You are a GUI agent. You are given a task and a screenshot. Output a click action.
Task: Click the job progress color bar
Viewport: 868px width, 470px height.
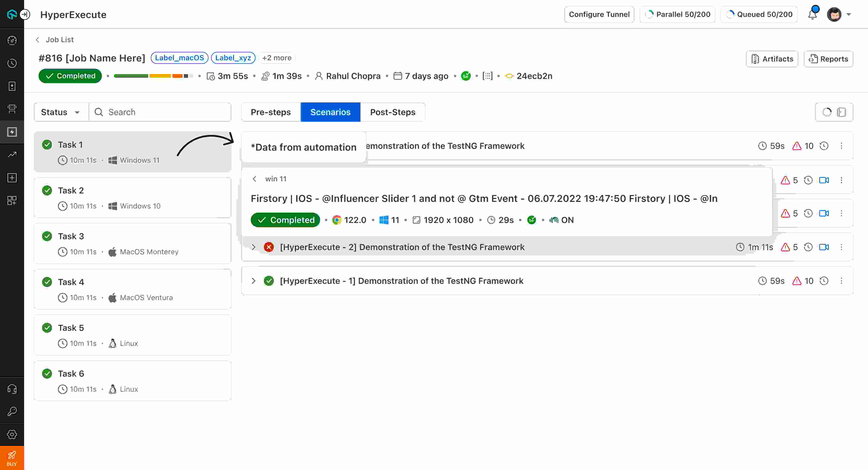tap(153, 76)
